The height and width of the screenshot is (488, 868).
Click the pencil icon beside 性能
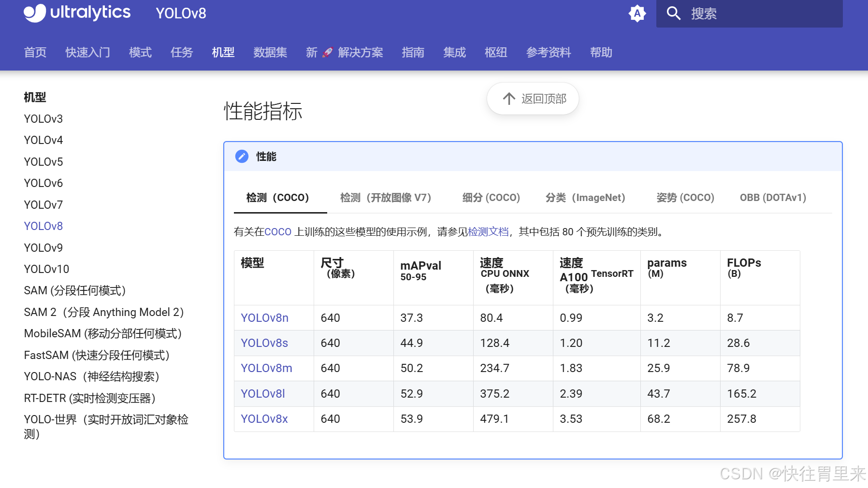tap(242, 156)
